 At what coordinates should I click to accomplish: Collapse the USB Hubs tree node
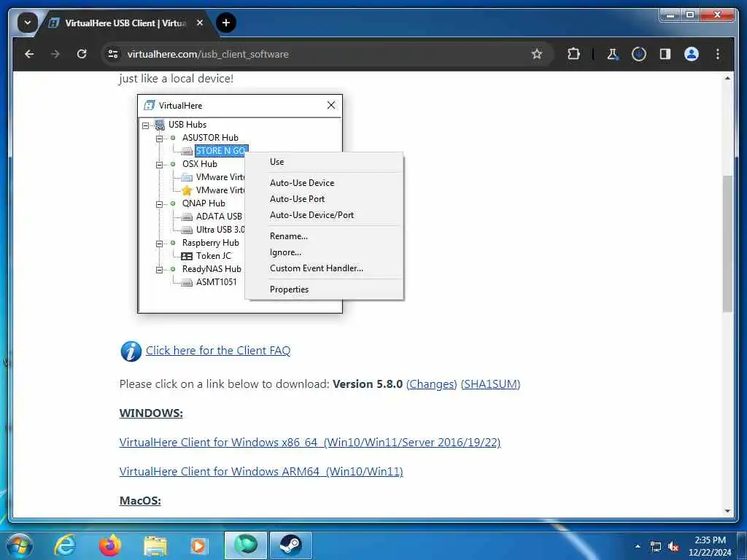[145, 125]
